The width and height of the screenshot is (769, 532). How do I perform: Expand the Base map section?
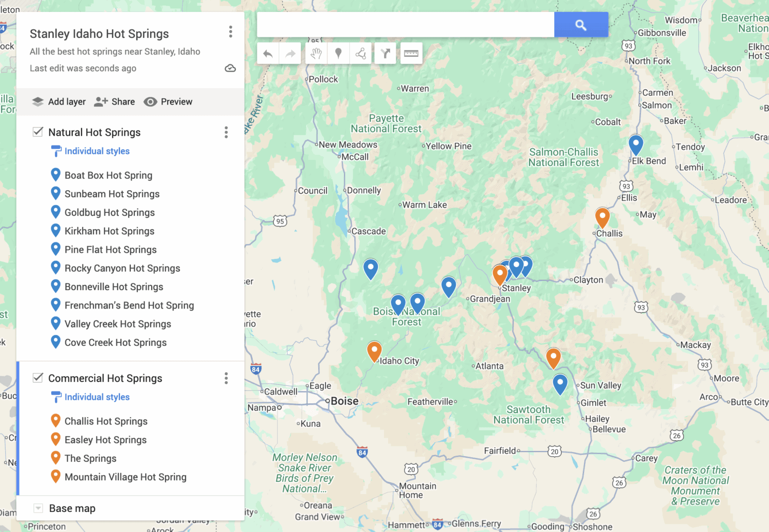(x=37, y=508)
